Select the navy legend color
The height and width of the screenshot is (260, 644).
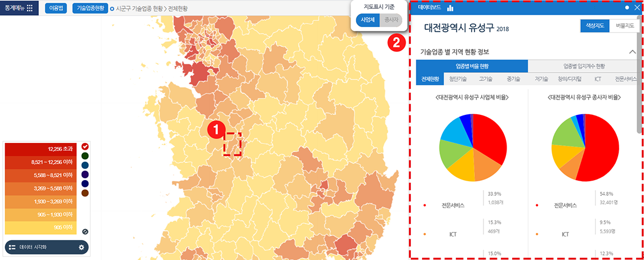tap(85, 183)
